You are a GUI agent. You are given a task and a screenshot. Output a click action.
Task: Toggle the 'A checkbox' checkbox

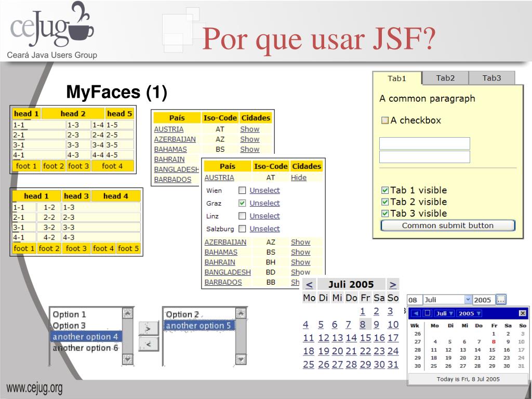point(385,120)
